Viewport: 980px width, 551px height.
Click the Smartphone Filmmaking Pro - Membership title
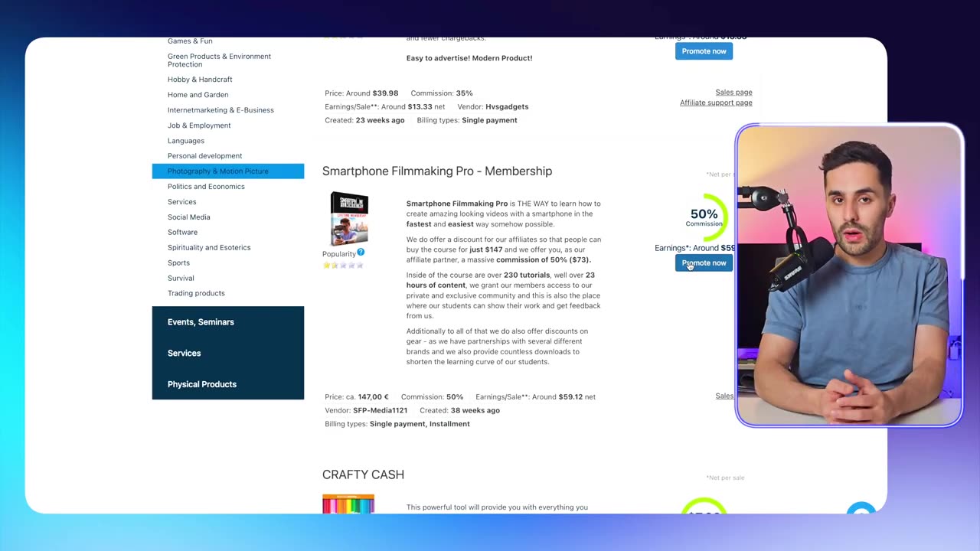pos(437,171)
